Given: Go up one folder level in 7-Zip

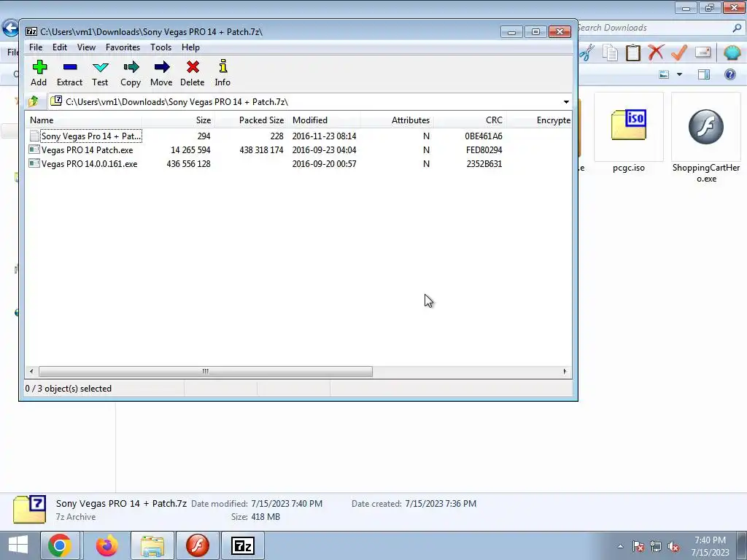Looking at the screenshot, I should tap(34, 101).
